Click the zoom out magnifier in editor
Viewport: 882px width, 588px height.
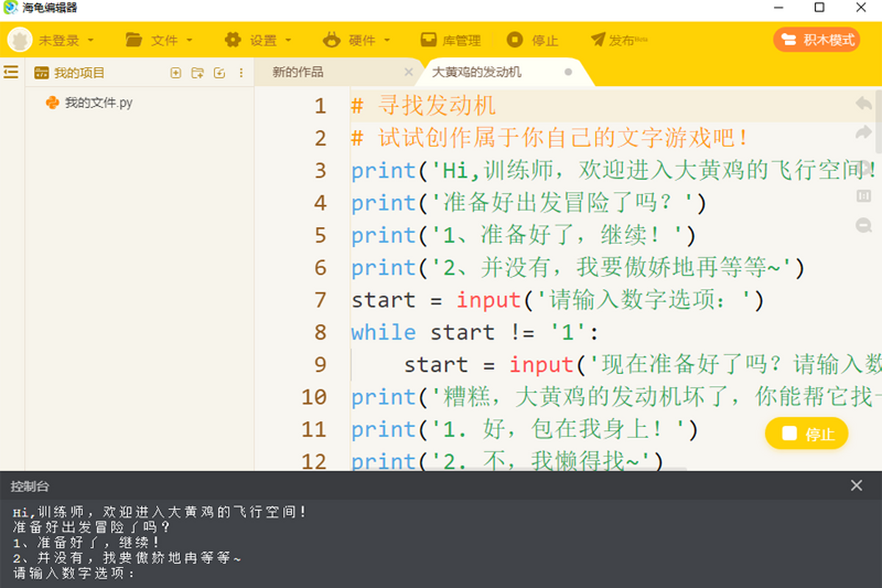tap(864, 226)
